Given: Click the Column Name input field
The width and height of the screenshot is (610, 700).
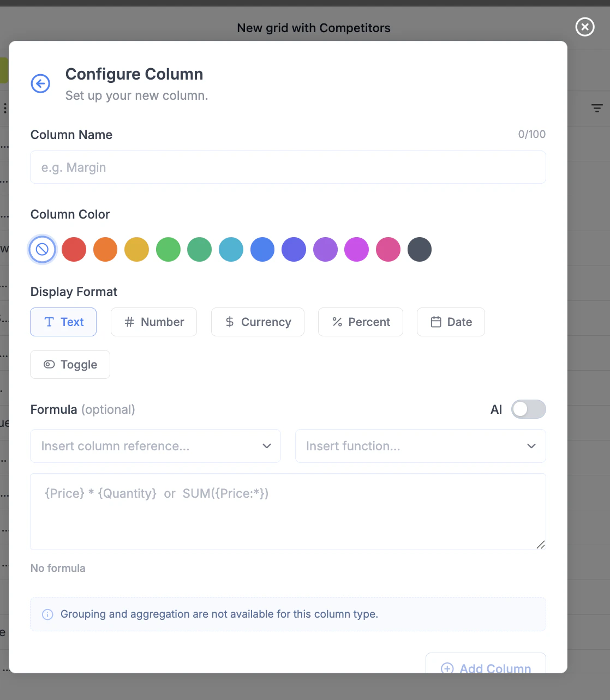Looking at the screenshot, I should click(288, 167).
